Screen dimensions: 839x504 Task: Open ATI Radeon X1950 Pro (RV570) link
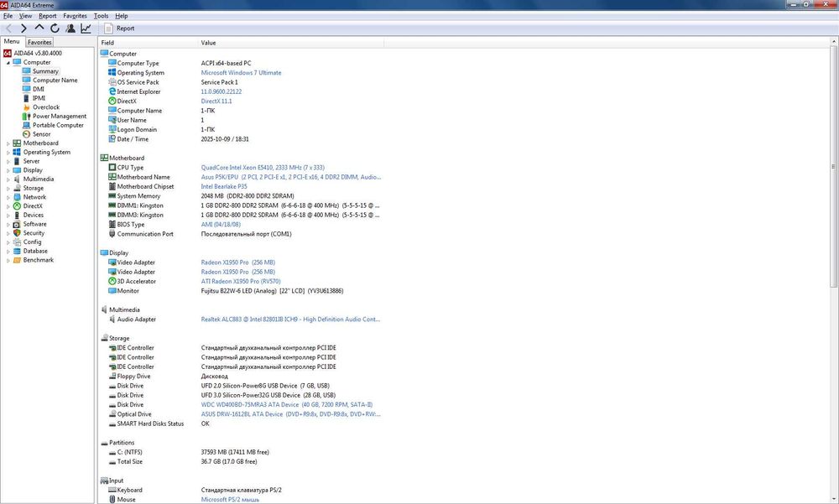click(240, 282)
